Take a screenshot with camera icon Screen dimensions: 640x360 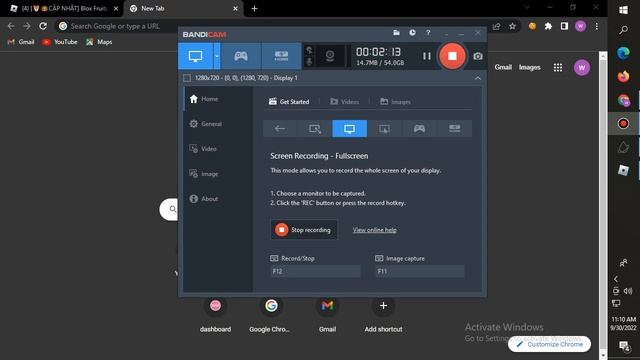pyautogui.click(x=478, y=56)
